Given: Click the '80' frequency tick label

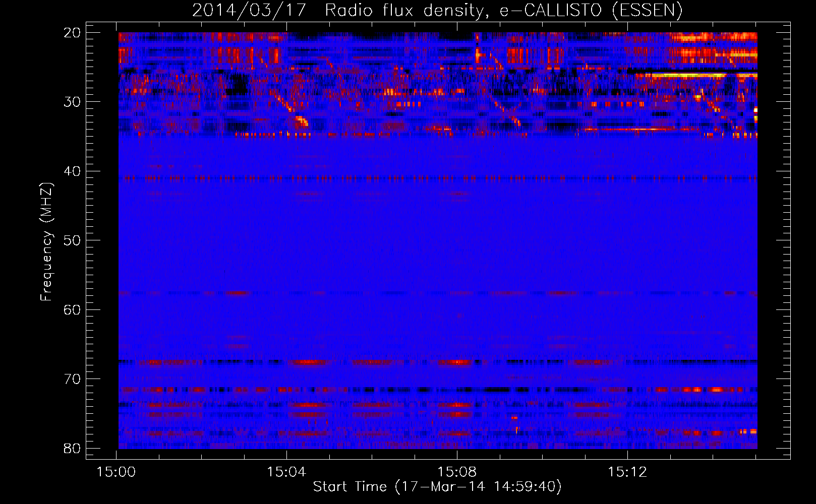Looking at the screenshot, I should pos(72,449).
